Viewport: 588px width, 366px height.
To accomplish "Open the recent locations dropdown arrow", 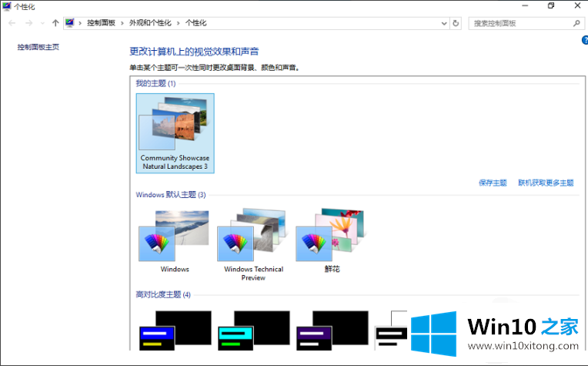I will [x=42, y=23].
